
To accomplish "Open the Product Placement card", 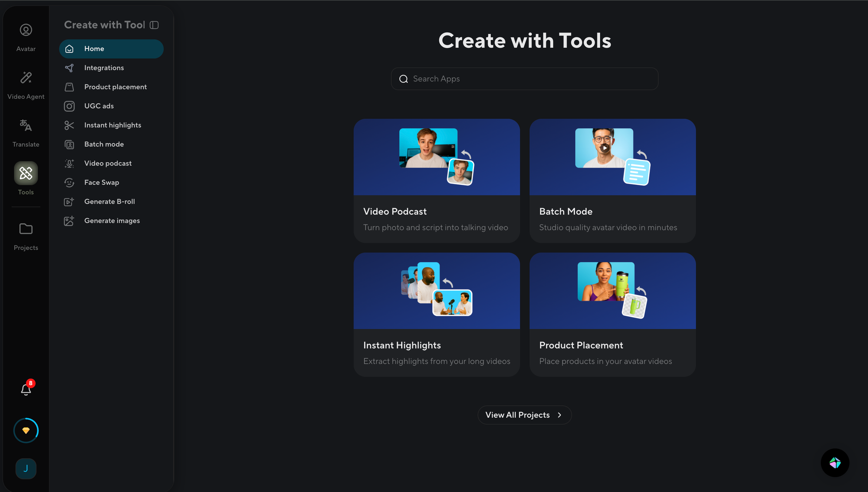I will coord(612,315).
